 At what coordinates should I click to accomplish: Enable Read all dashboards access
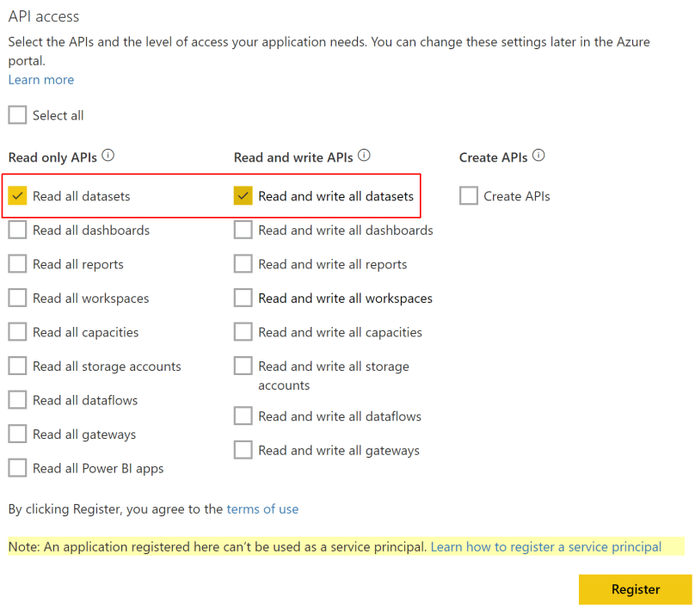(17, 230)
